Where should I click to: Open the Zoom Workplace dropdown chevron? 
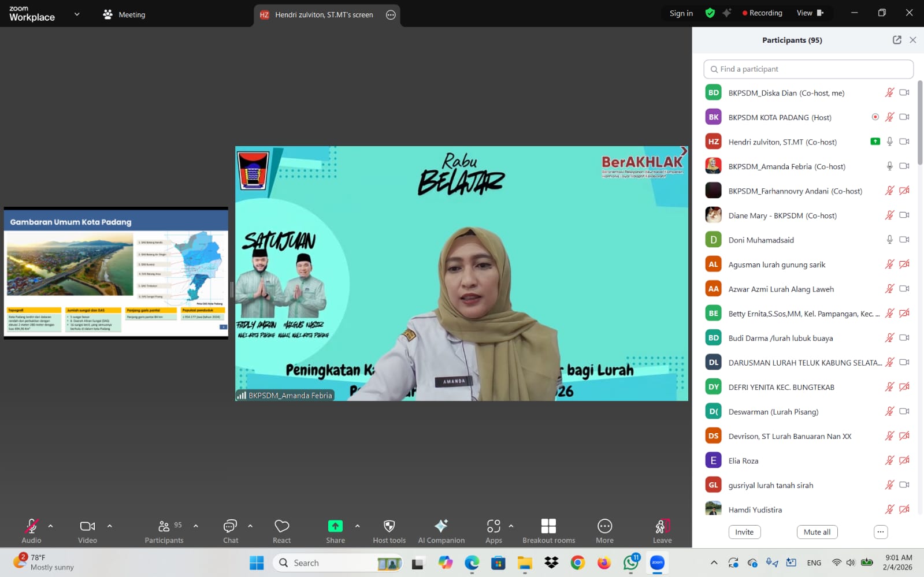[77, 14]
